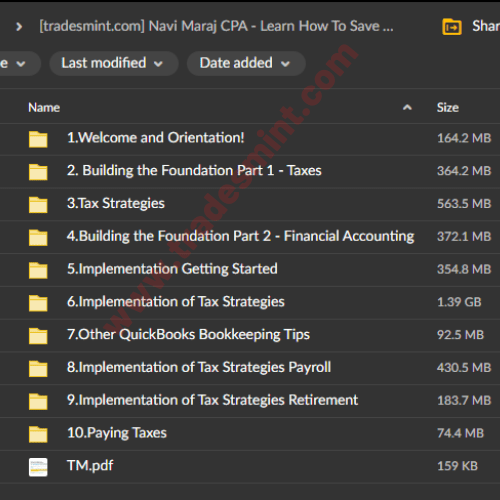The height and width of the screenshot is (500, 500).
Task: Click the 164.2 MB size value
Action: pyautogui.click(x=464, y=138)
